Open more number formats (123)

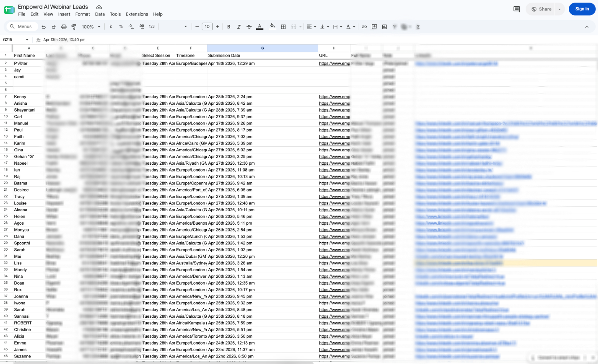tap(152, 27)
